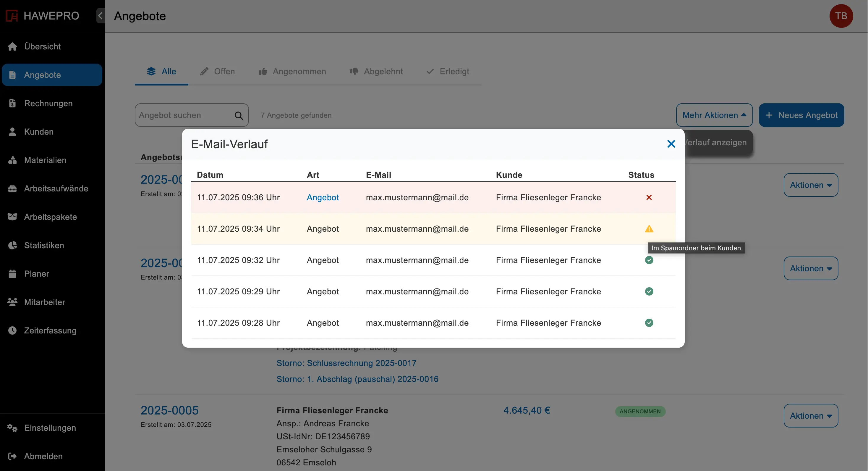Open the Angebot link in 09:36 row
The height and width of the screenshot is (471, 868).
click(x=323, y=197)
